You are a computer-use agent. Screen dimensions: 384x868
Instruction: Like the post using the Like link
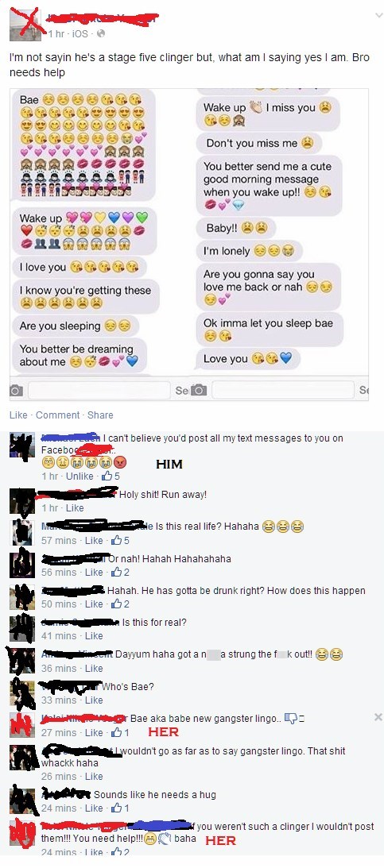(x=18, y=415)
